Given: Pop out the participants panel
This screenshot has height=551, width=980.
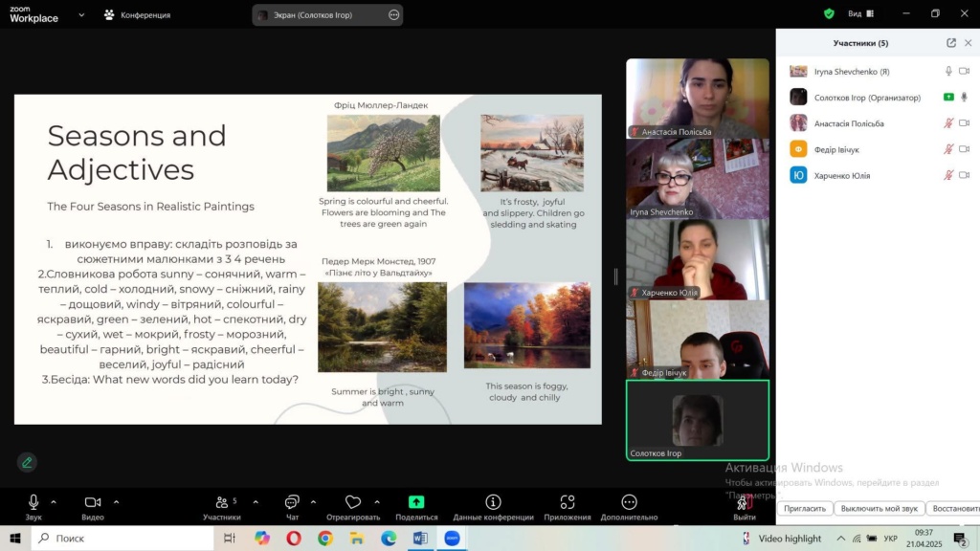Looking at the screenshot, I should (x=951, y=42).
